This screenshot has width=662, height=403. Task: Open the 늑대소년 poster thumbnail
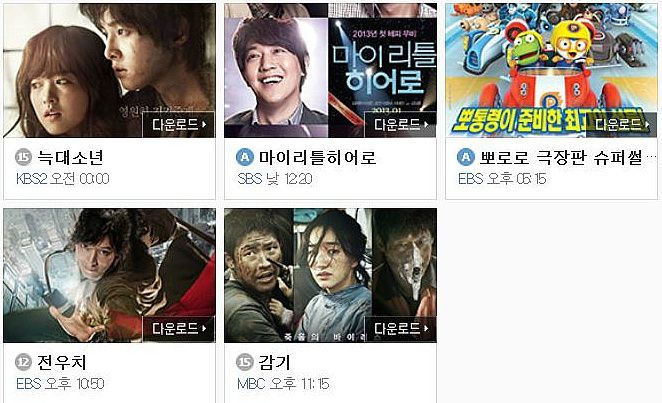pos(109,70)
